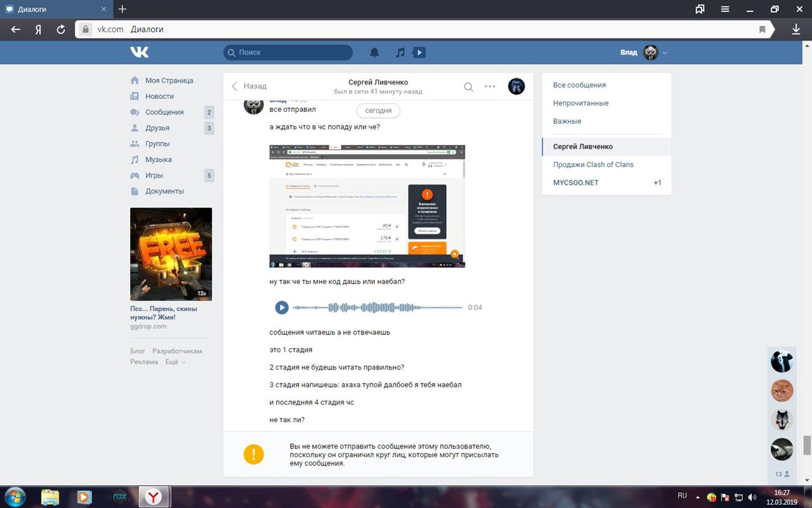Click the VK logo icon
Screen dimensions: 812x508
pyautogui.click(x=140, y=52)
